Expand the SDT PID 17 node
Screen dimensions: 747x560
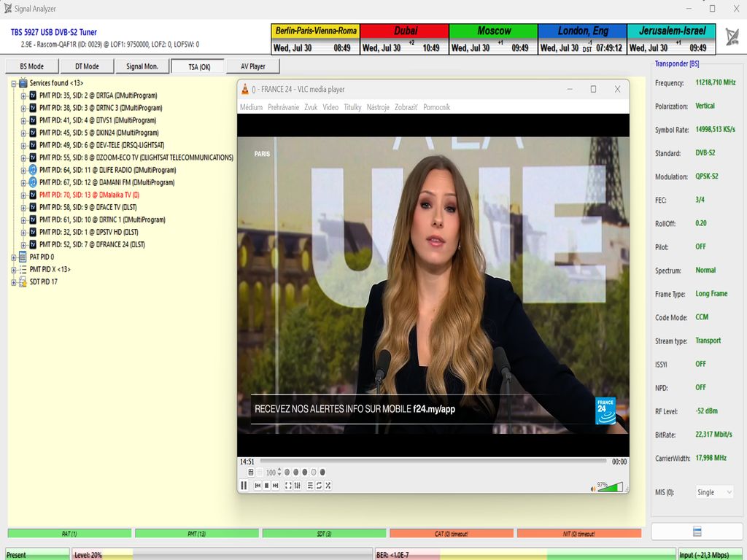tap(14, 282)
